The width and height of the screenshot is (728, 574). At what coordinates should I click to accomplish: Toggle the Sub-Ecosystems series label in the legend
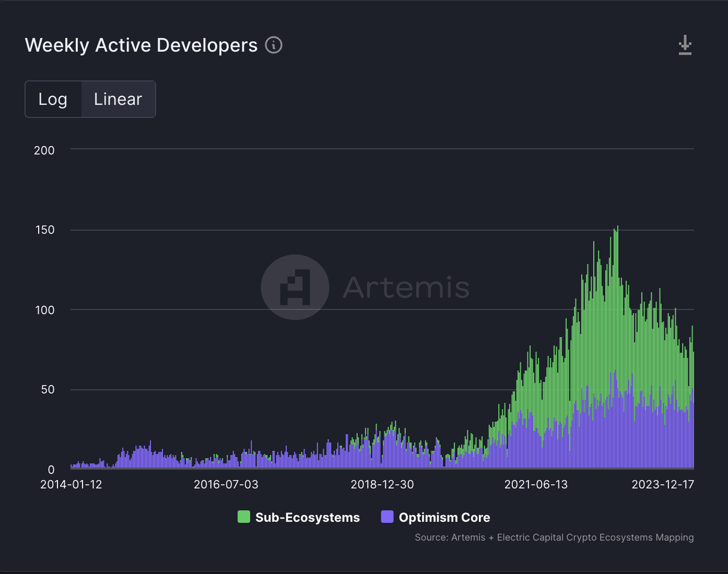click(307, 517)
